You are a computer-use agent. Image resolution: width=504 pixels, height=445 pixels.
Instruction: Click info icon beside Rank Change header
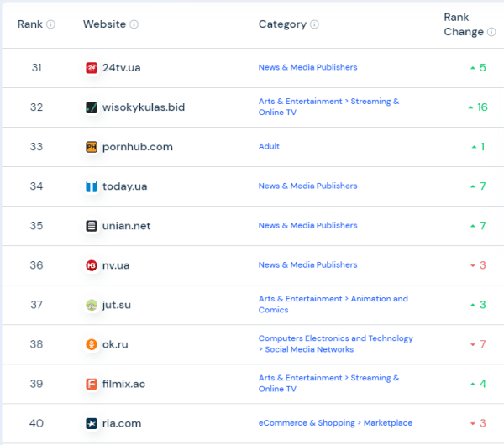491,32
